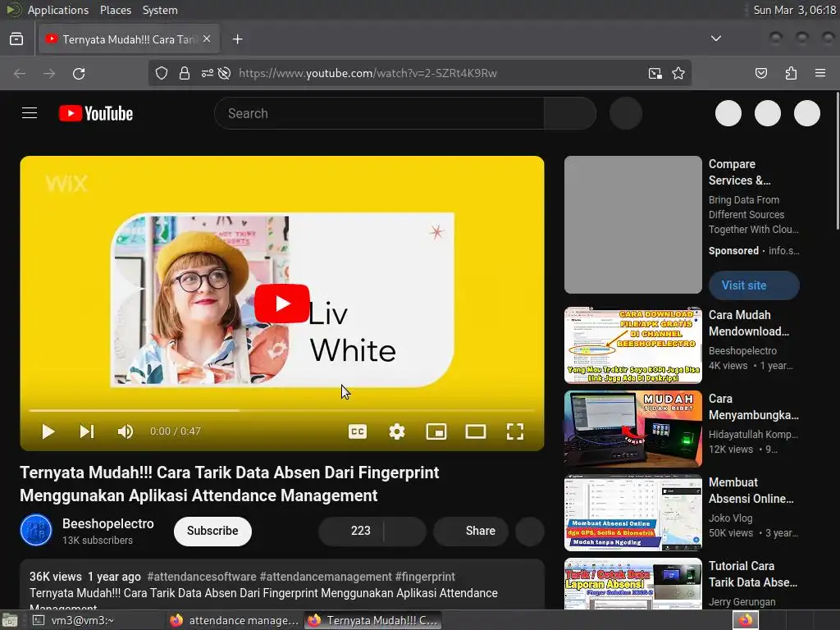The width and height of the screenshot is (840, 630).
Task: Select Ternyata Mudah taskbar window
Action: (372, 620)
